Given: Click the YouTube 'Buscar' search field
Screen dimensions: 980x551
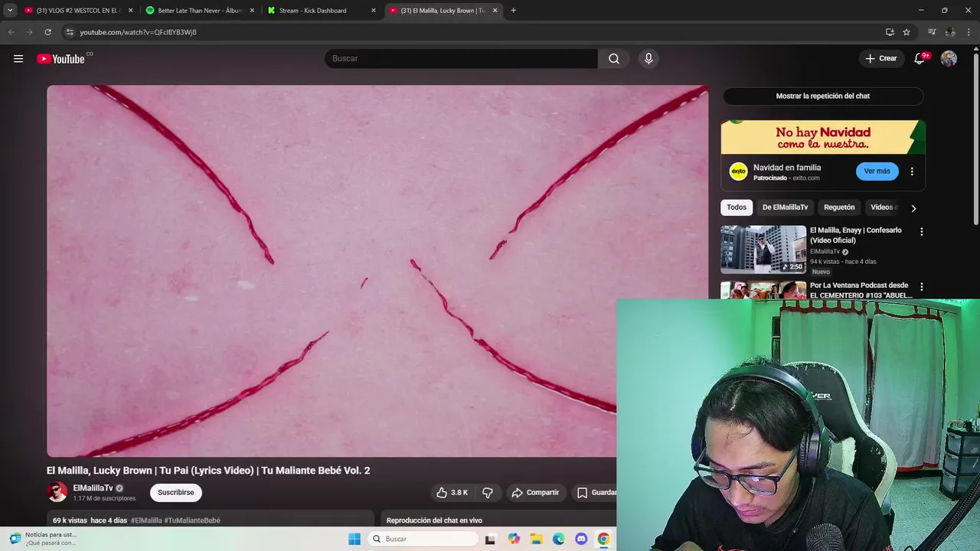Looking at the screenshot, I should (x=461, y=58).
